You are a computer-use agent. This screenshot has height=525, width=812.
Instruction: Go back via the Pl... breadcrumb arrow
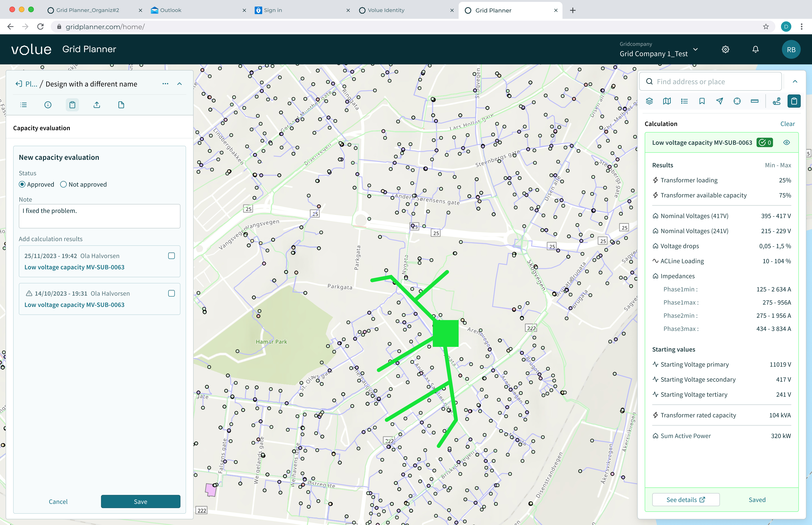pos(19,84)
